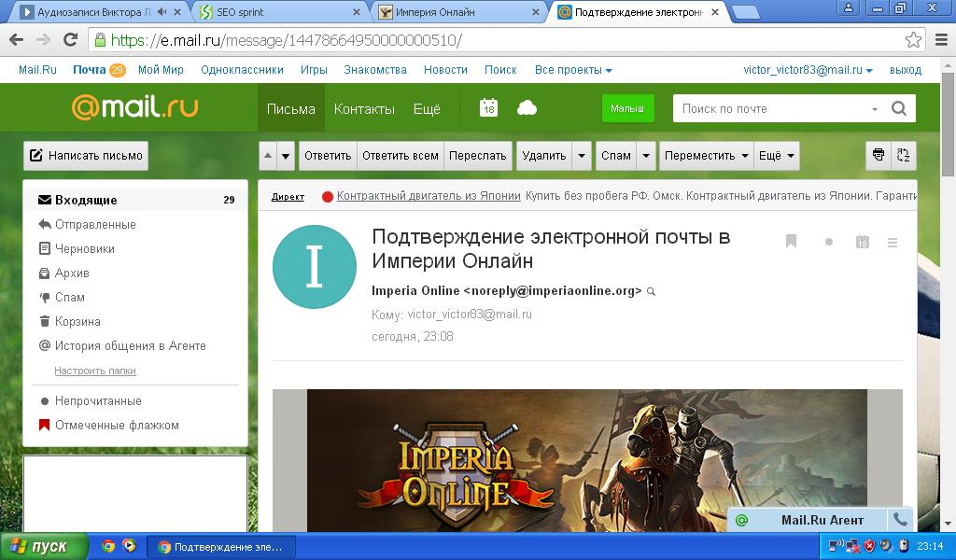Print the message with printer icon

[x=879, y=155]
